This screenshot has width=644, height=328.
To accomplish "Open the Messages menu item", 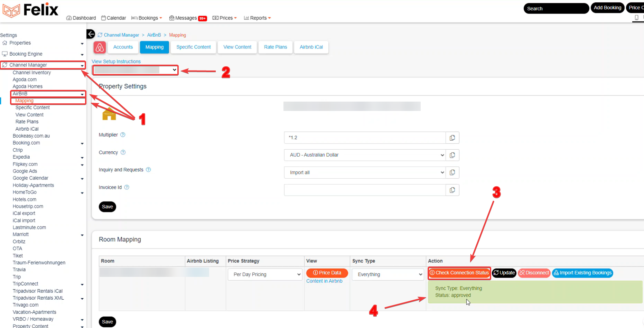I will pyautogui.click(x=188, y=18).
